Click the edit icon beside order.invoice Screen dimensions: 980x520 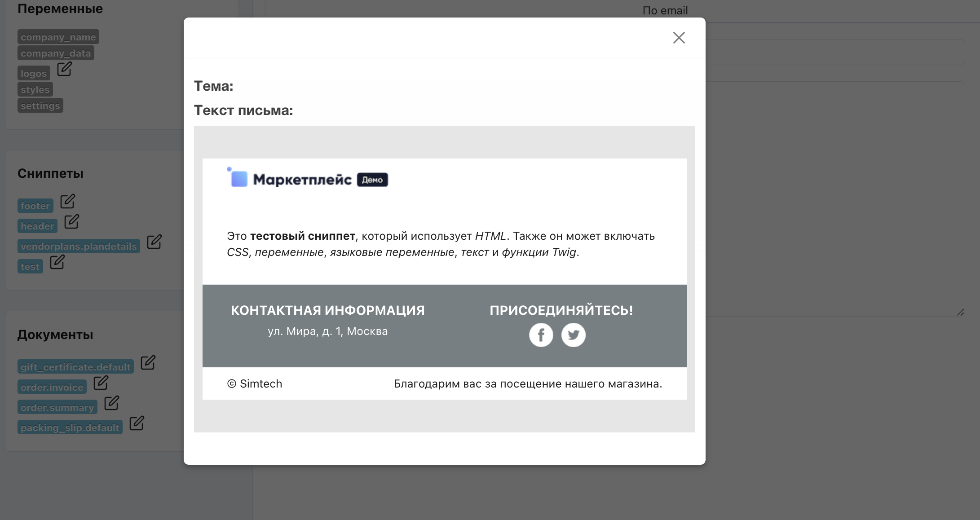click(101, 383)
